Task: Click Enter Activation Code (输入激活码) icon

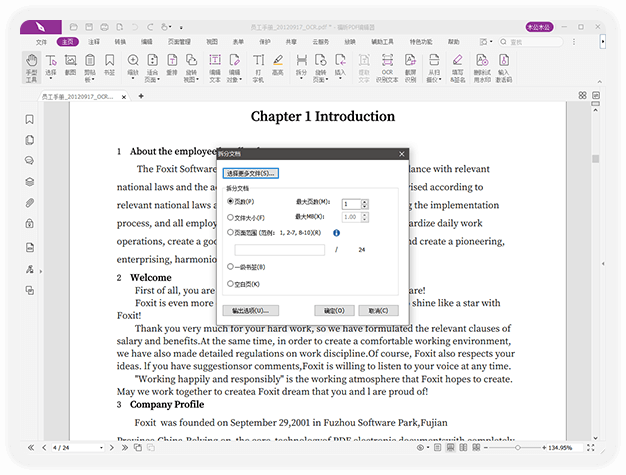Action: pos(504,61)
